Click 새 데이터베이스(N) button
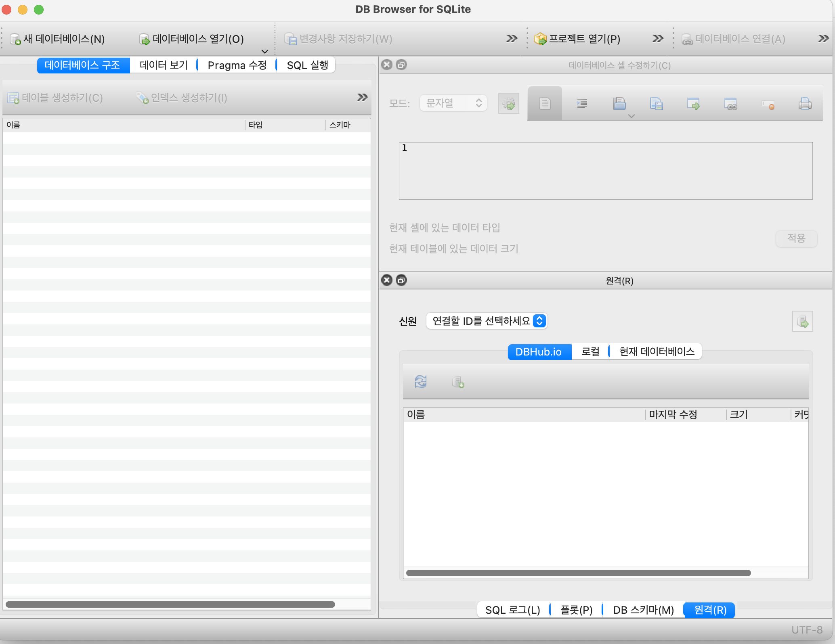Viewport: 835px width, 644px height. click(57, 39)
